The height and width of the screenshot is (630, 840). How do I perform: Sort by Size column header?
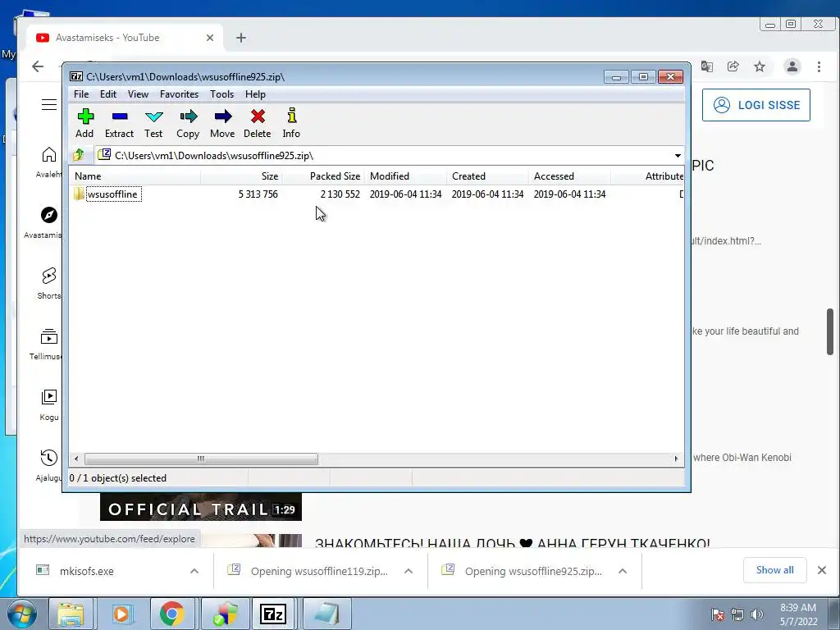tap(242, 176)
